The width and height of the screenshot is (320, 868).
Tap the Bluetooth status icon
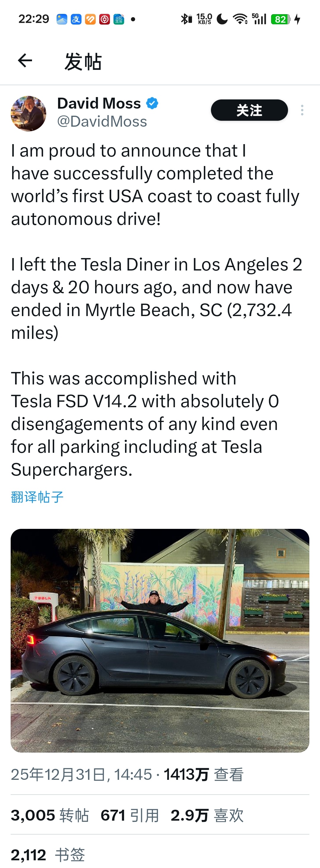tap(186, 19)
